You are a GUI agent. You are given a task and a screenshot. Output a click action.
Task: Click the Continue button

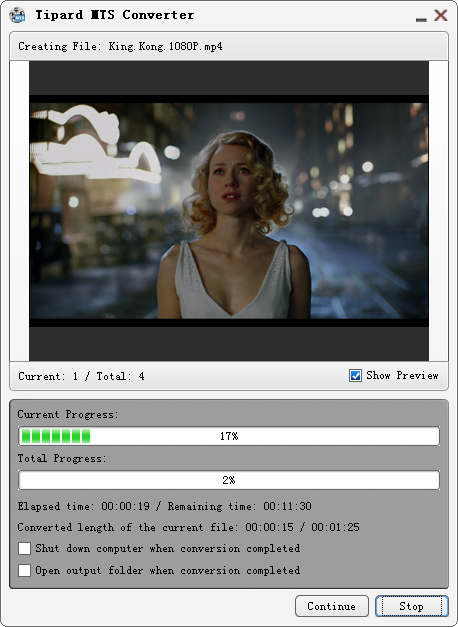coord(332,606)
